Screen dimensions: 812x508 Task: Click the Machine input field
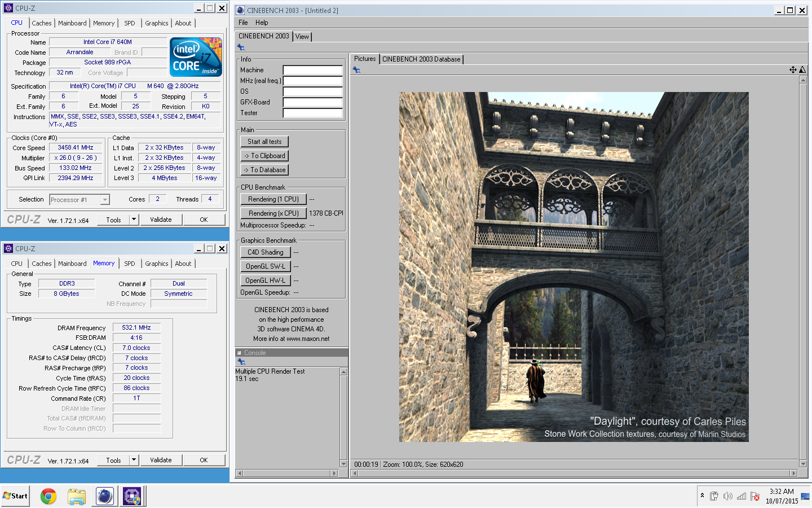click(x=313, y=71)
